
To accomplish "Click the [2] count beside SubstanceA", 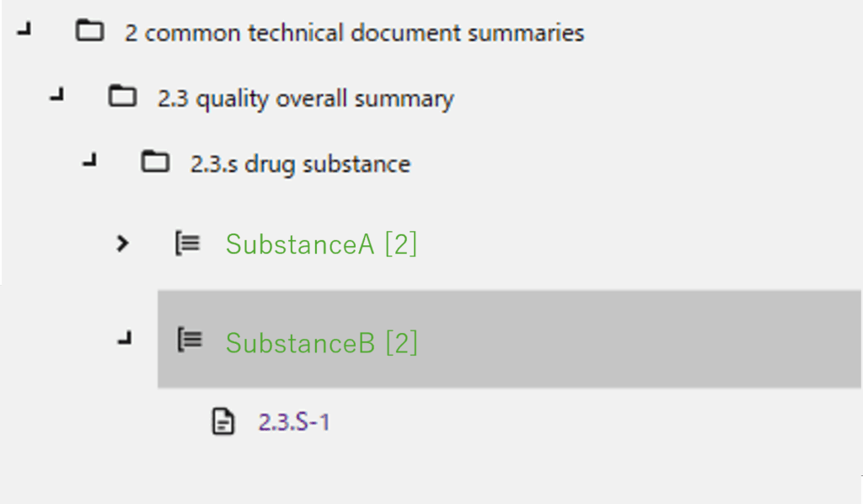I will [x=400, y=244].
